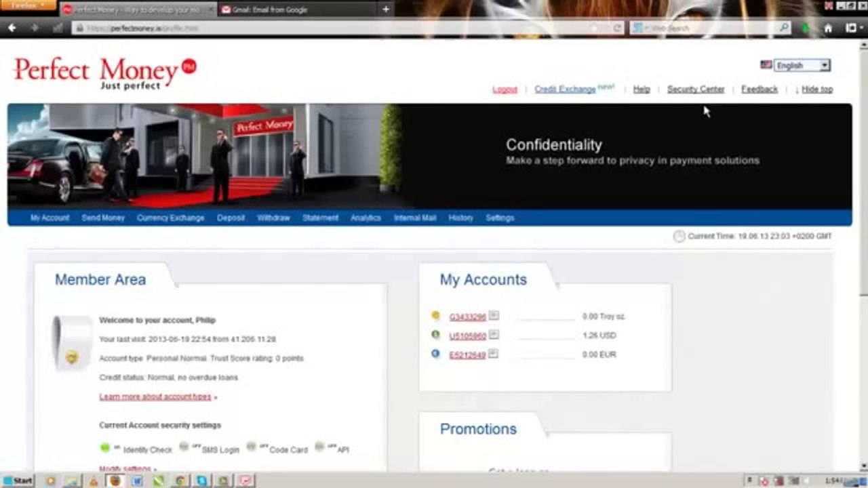The image size is (868, 488).
Task: Click the page vertical scrollbar
Action: coord(863,254)
